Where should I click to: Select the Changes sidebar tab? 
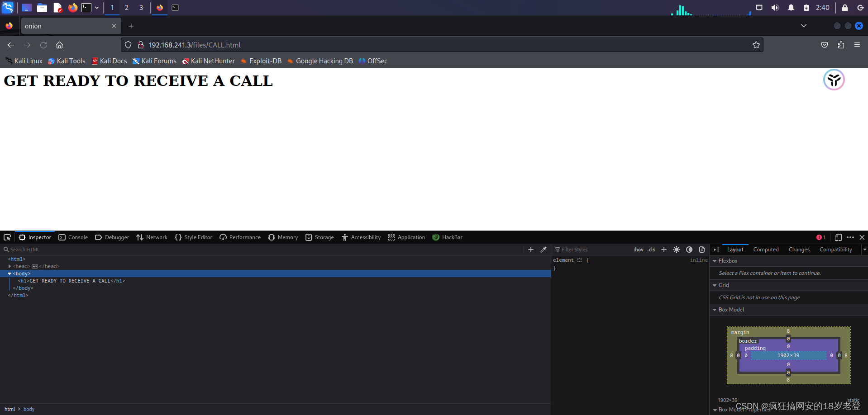pyautogui.click(x=799, y=250)
